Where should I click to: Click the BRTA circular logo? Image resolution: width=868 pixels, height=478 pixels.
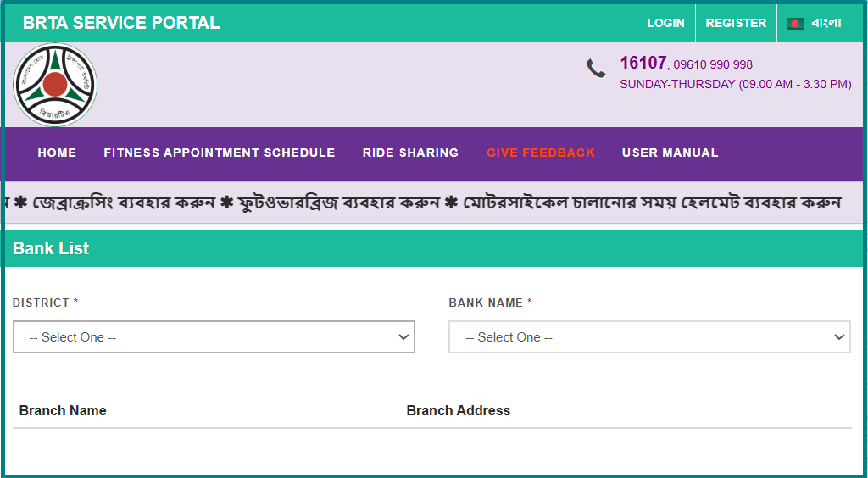55,85
